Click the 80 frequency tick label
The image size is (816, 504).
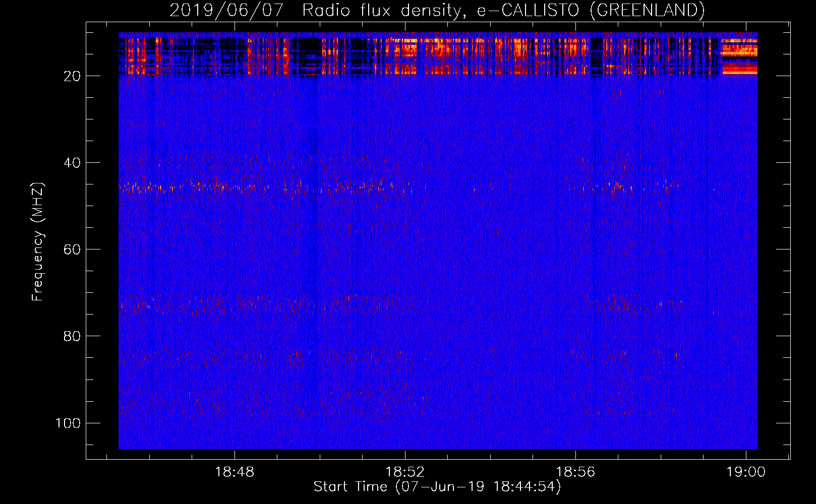(72, 336)
